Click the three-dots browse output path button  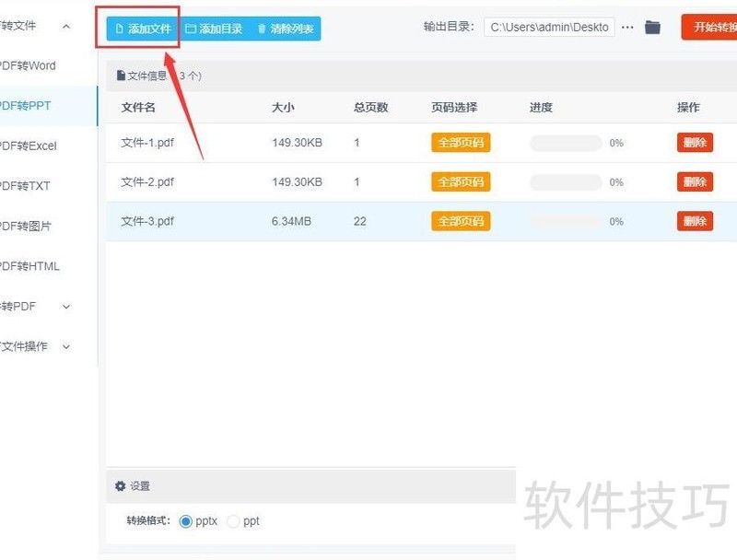[627, 28]
